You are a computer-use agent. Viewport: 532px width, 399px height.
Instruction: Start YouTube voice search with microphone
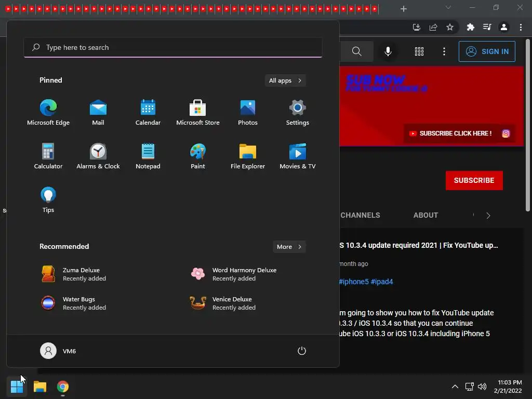(x=388, y=51)
